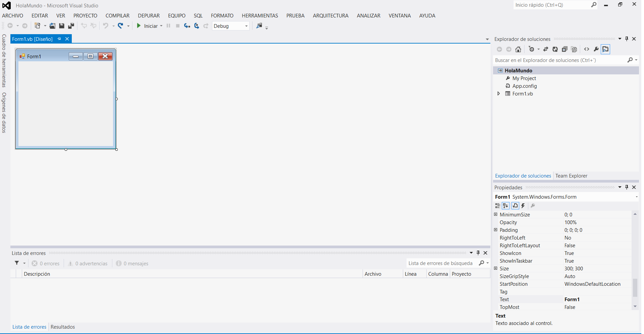Viewport: 644px width, 334px height.
Task: Toggle Preview Selected Items icon
Action: coord(605,49)
